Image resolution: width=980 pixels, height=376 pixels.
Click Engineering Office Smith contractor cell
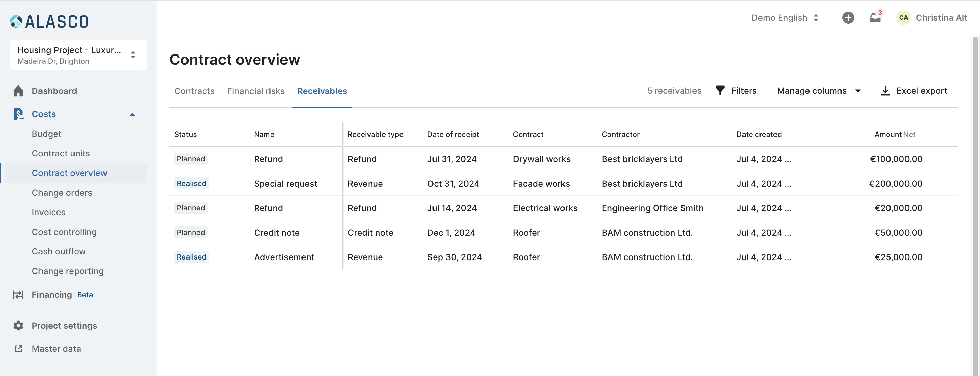[652, 208]
